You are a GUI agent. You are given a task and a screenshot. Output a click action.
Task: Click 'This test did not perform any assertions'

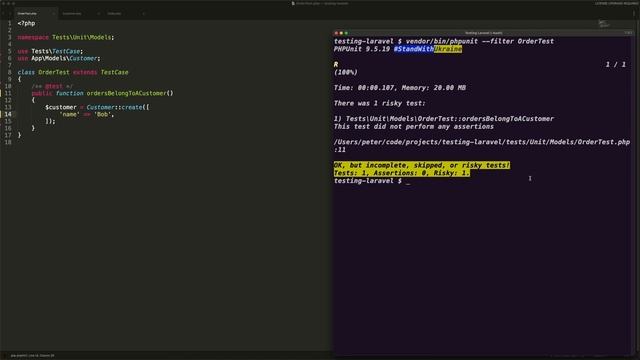coord(413,127)
